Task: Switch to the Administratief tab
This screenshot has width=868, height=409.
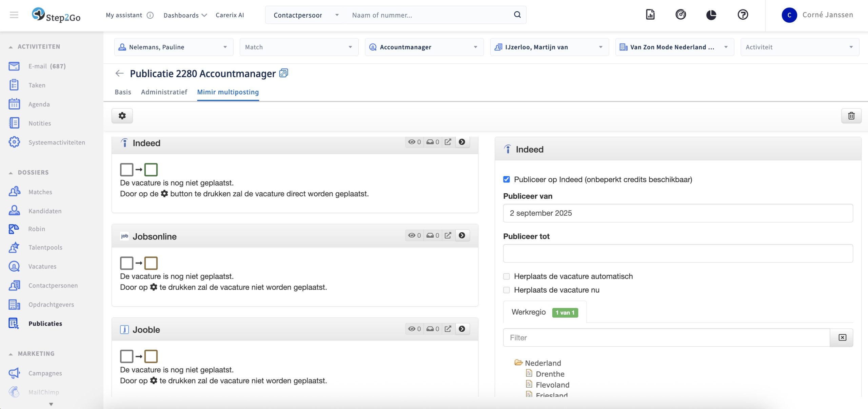Action: click(x=164, y=92)
